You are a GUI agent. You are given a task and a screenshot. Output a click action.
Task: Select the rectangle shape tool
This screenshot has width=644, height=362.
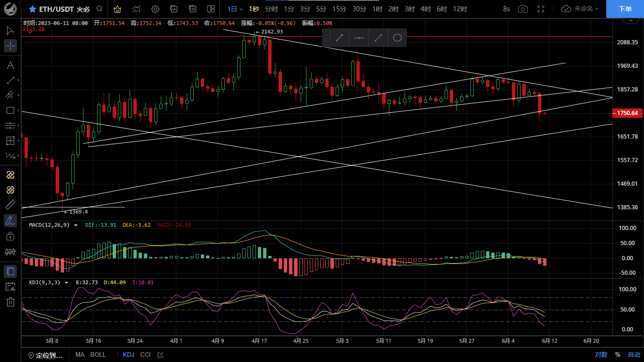(x=10, y=110)
